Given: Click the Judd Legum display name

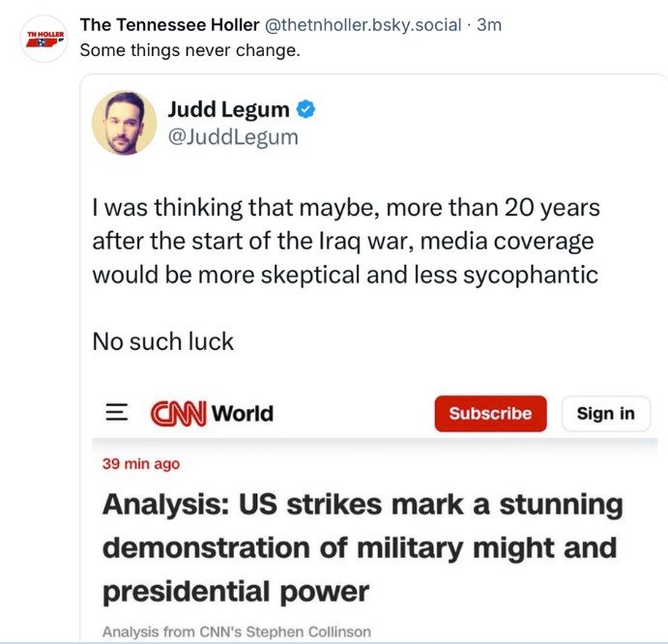Looking at the screenshot, I should tap(228, 110).
